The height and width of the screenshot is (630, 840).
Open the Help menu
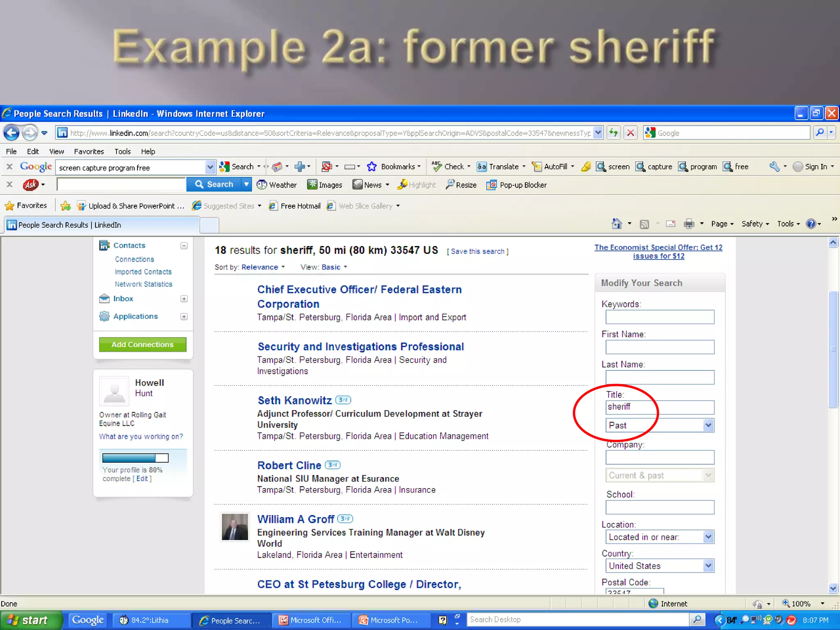coord(148,151)
